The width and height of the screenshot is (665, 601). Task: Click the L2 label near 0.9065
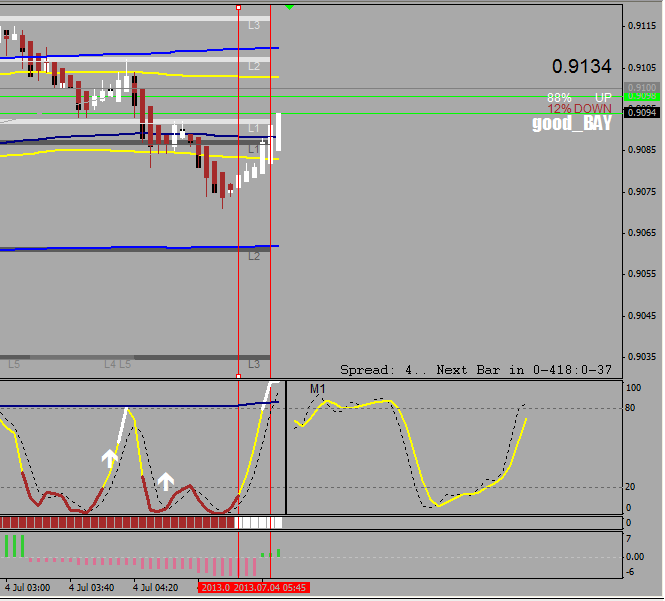tap(254, 256)
